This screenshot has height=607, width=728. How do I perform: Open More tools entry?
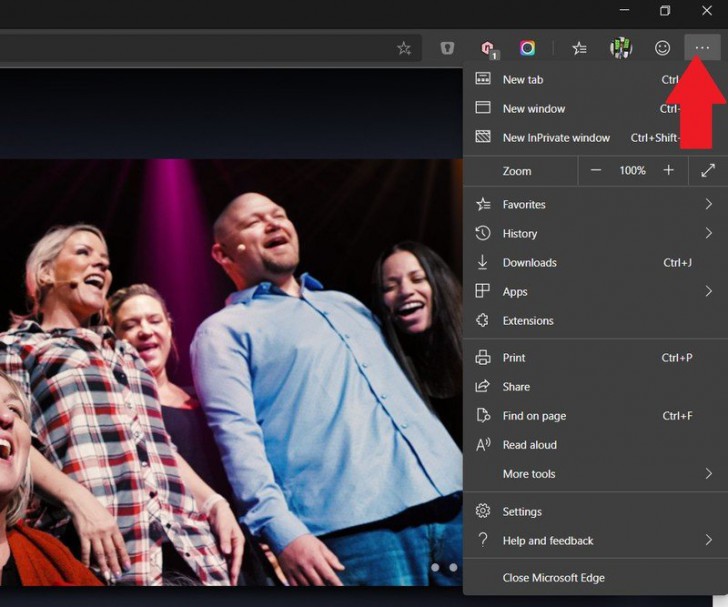click(595, 474)
